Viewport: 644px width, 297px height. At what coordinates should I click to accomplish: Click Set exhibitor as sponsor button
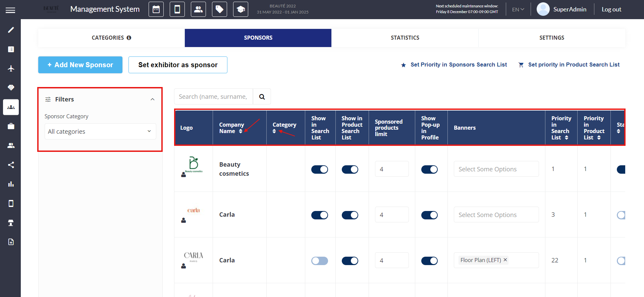click(178, 65)
